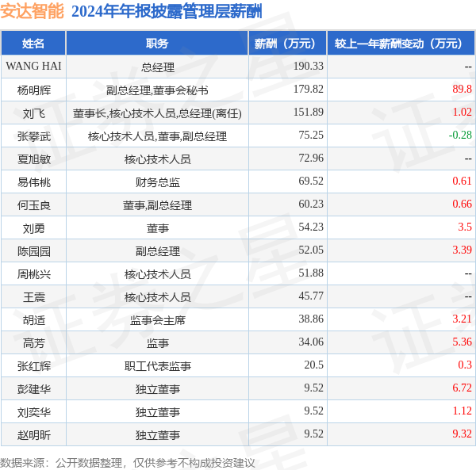This screenshot has width=476, height=470.
Task: Select the name 张红辉
Action: pyautogui.click(x=33, y=366)
